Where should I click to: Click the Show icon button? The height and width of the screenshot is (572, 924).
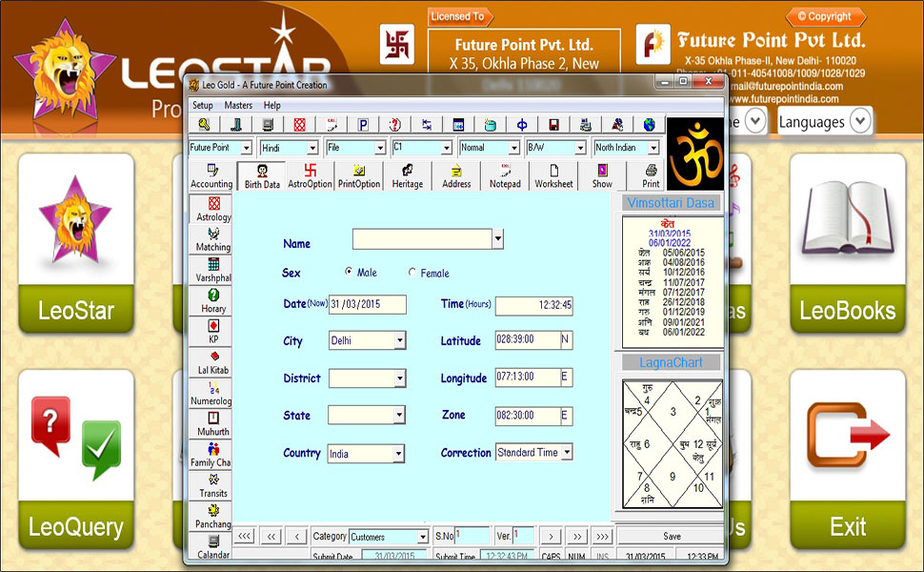(602, 176)
